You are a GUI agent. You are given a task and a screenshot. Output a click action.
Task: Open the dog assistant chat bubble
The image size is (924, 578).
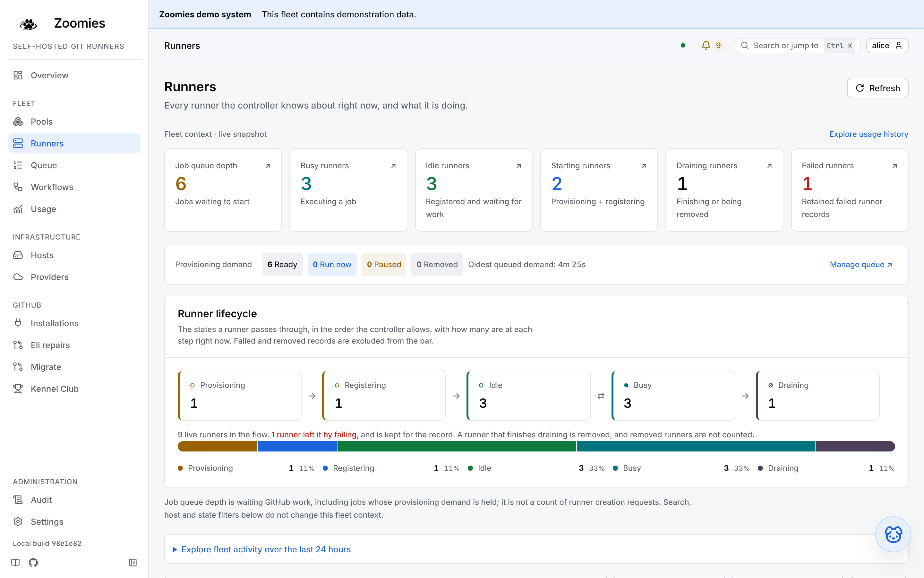pos(893,534)
